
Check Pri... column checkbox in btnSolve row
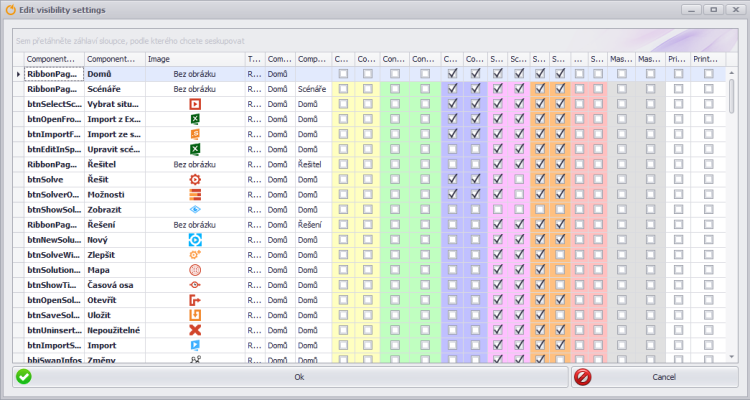coord(678,179)
